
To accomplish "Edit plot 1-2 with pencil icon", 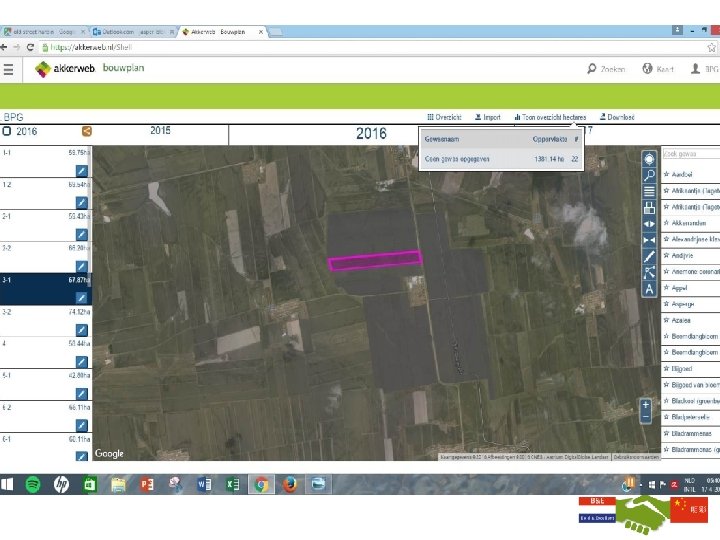I will (x=81, y=202).
